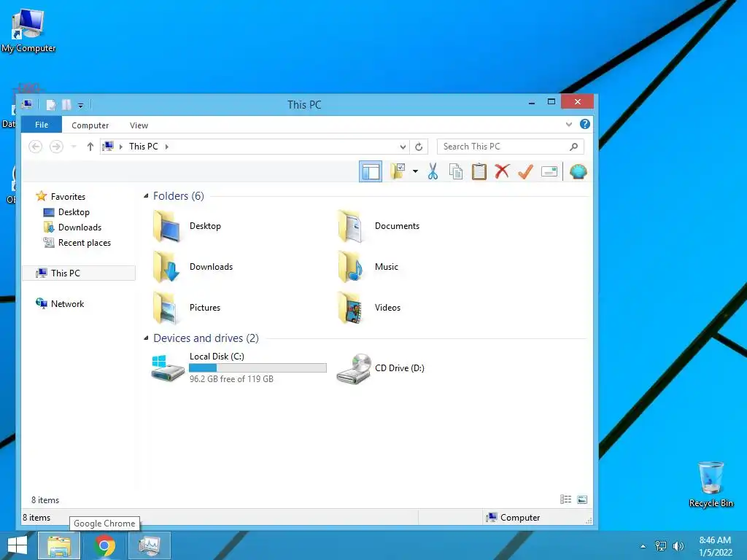Click the Properties icon in quick access toolbar

pyautogui.click(x=50, y=105)
